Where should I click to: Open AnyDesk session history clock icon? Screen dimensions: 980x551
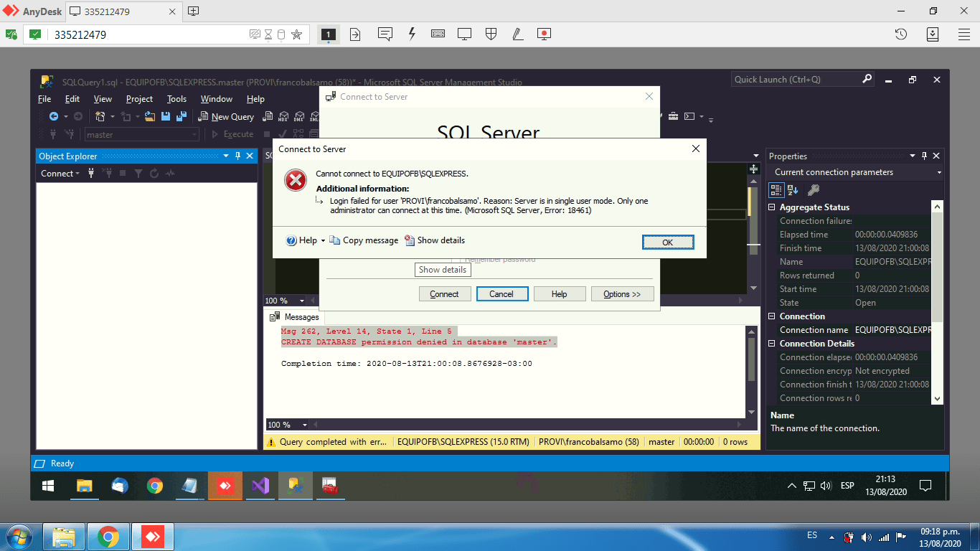point(901,34)
